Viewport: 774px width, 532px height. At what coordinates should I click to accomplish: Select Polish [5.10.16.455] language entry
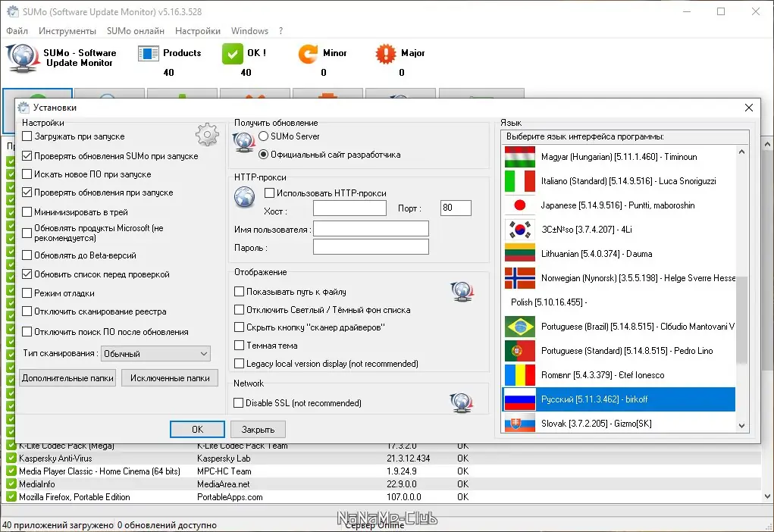point(619,302)
